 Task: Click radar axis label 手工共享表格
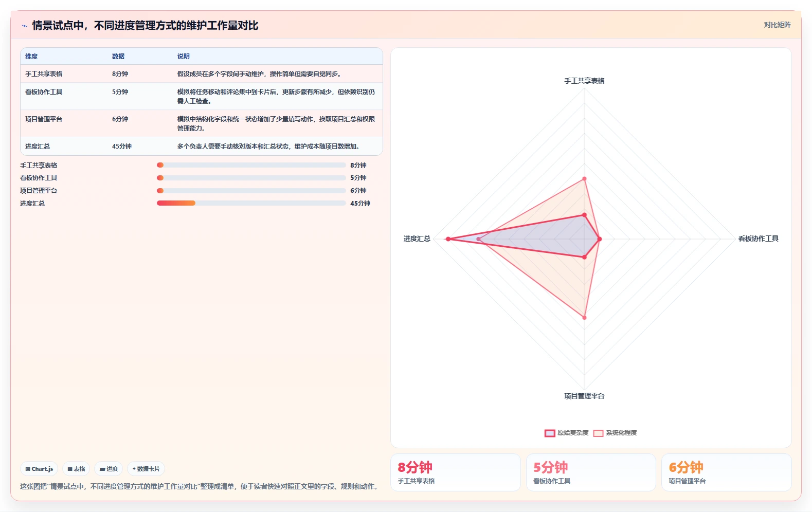pyautogui.click(x=584, y=81)
